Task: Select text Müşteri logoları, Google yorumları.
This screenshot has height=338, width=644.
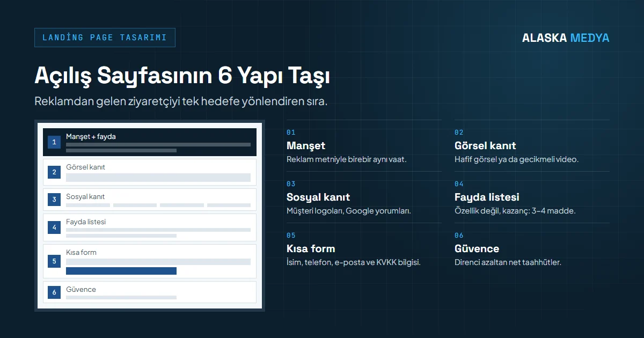Action: (x=349, y=211)
